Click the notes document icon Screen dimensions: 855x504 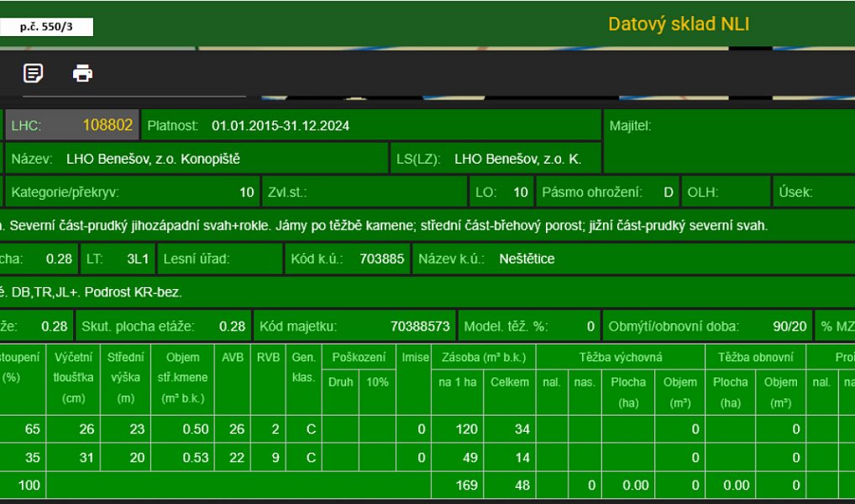(x=34, y=73)
